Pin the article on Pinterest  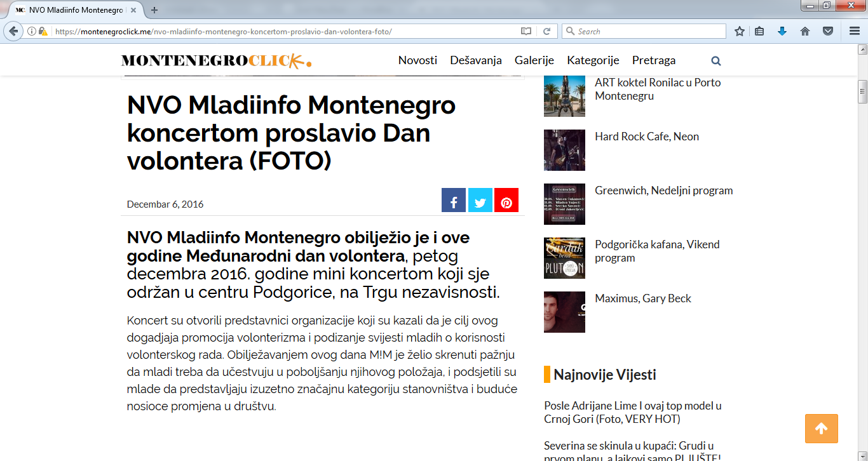506,200
